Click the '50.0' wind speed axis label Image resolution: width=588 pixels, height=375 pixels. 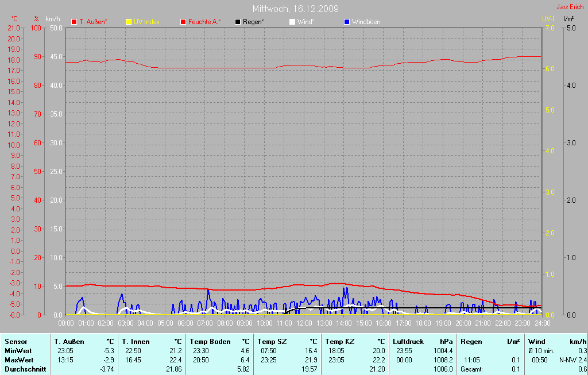[x=56, y=28]
